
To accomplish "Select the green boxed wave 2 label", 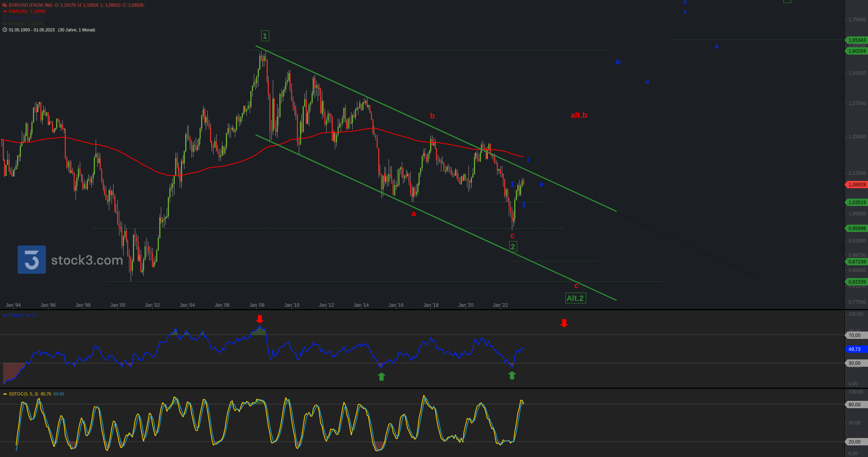I will point(513,247).
